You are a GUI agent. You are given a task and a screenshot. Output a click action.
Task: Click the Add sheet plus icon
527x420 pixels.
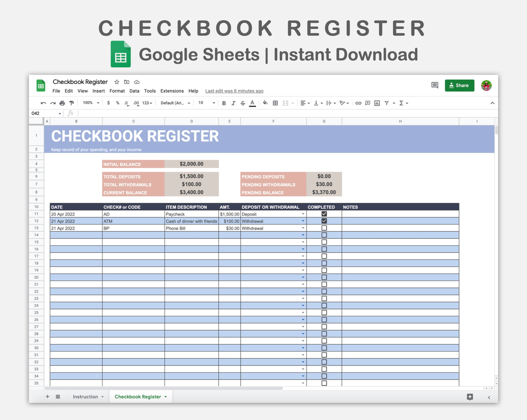coord(47,396)
